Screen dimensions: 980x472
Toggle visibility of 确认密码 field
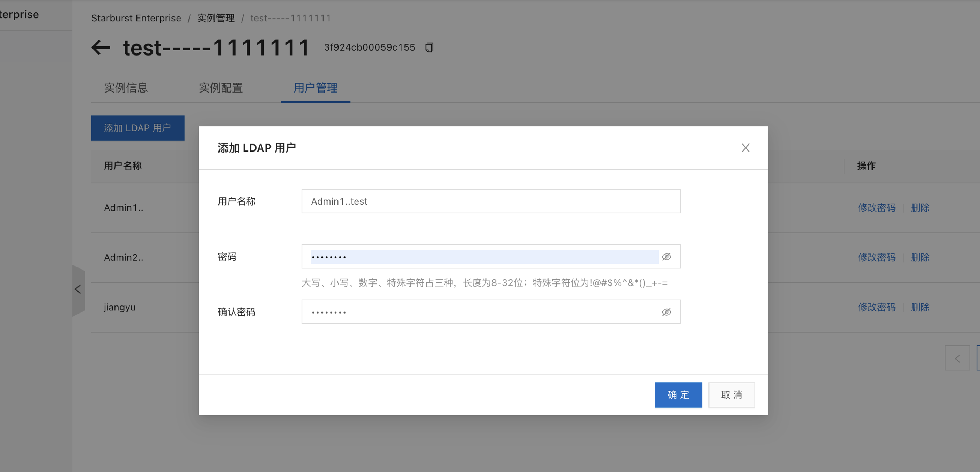click(x=666, y=312)
